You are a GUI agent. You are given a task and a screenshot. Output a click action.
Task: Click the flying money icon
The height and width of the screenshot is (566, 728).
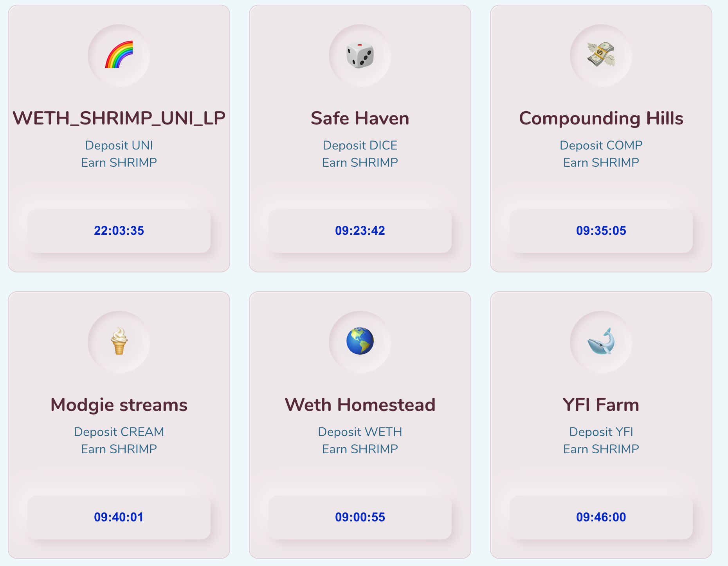coord(601,55)
